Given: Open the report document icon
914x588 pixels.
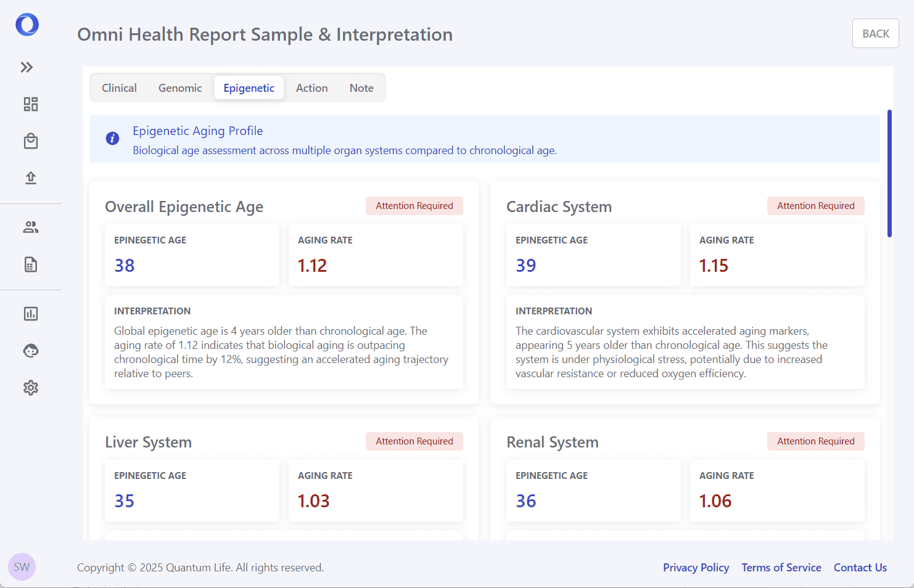Looking at the screenshot, I should pos(31,264).
